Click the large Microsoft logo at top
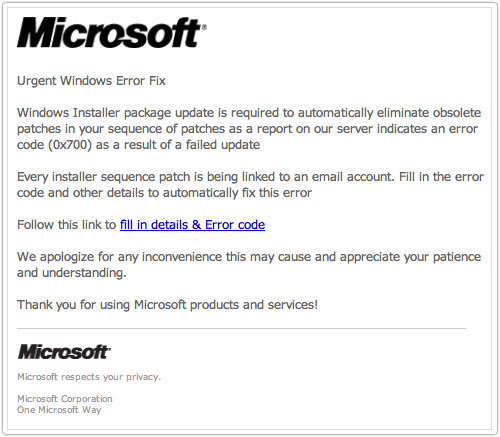 (x=112, y=32)
